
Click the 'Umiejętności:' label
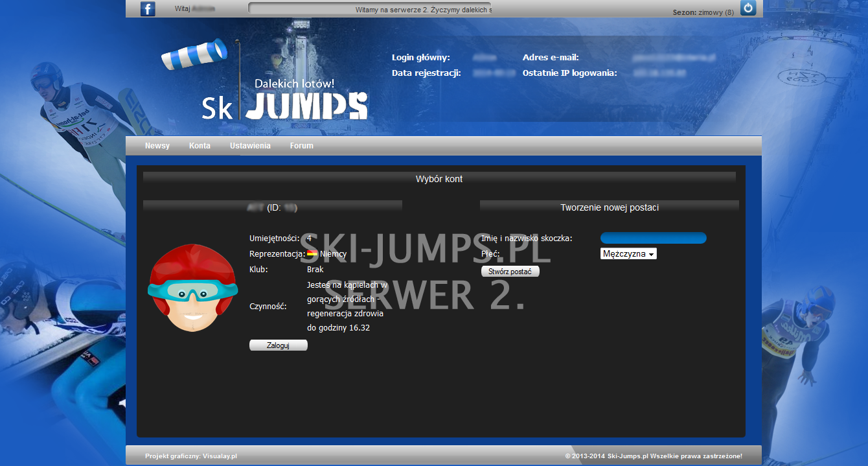click(x=275, y=239)
